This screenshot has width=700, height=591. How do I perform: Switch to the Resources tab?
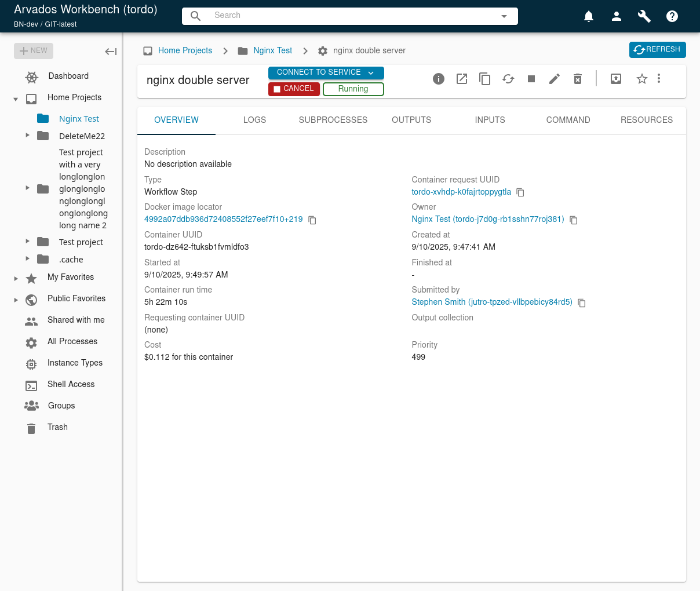(x=647, y=120)
